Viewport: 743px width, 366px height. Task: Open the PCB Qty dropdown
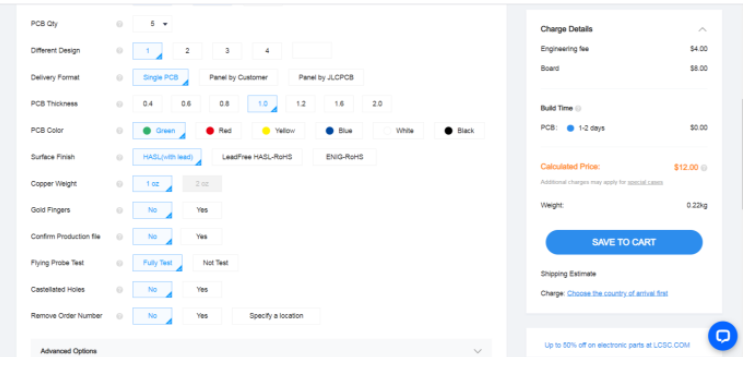coord(153,24)
